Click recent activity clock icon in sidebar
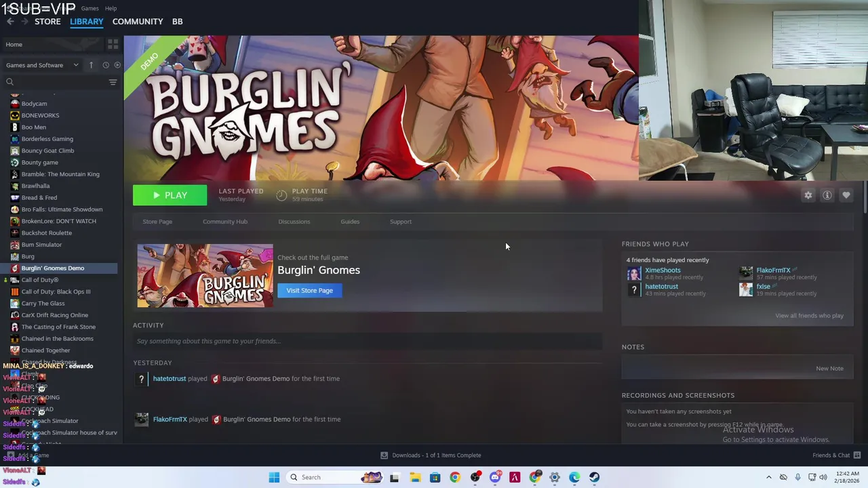 (x=106, y=65)
